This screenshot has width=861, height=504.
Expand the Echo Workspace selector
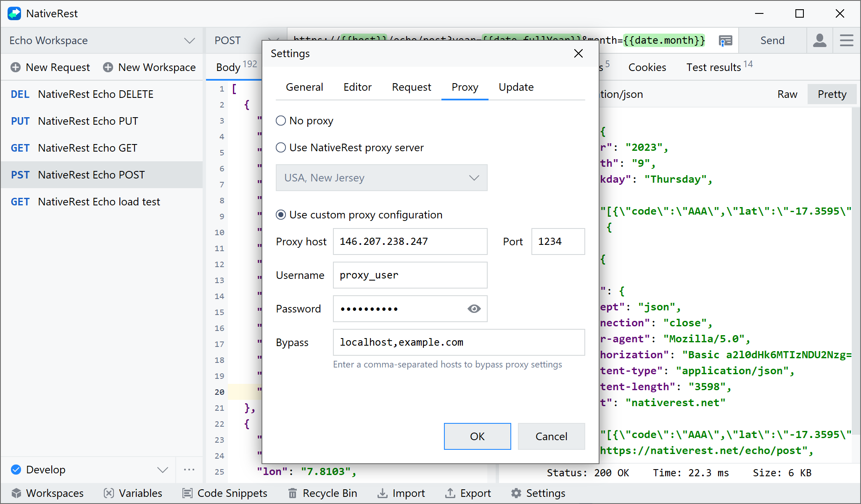[102, 40]
